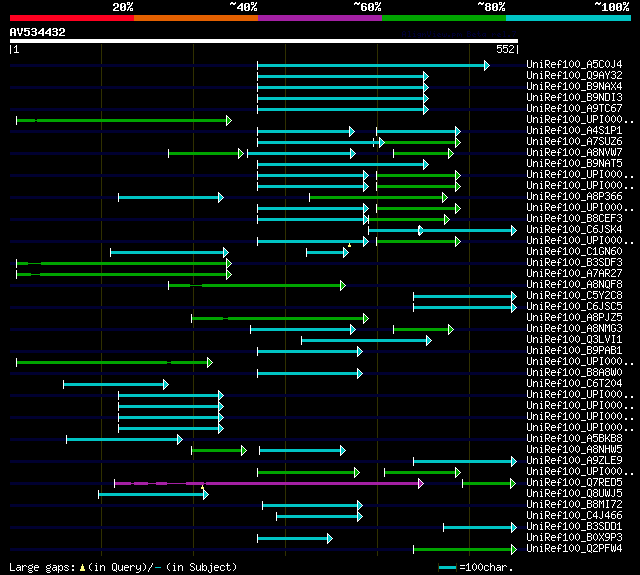Screen dimensions: 640x575
Task: Select the UniRef100_A8PJZ5 label
Action: click(574, 318)
